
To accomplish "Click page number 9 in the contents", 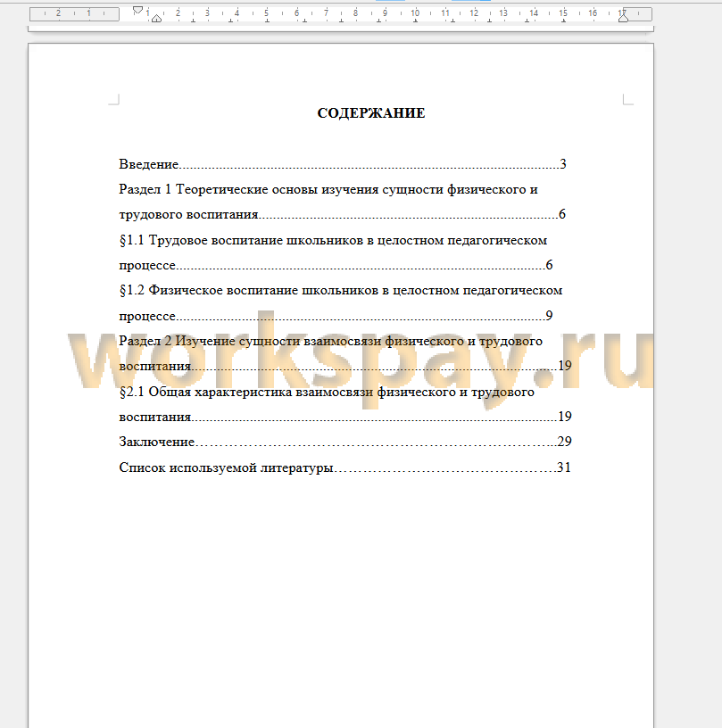I will coord(549,316).
